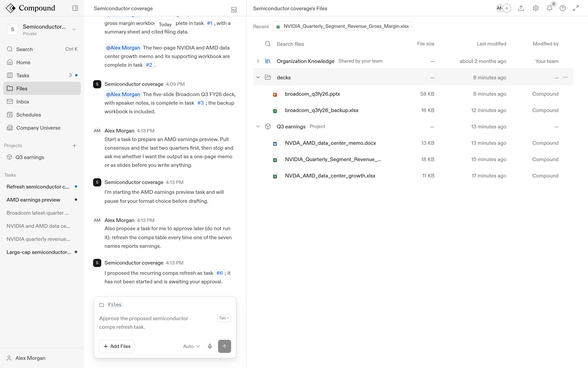The width and height of the screenshot is (588, 368).
Task: Add a member with the dashed plus icon
Action: click(x=507, y=8)
